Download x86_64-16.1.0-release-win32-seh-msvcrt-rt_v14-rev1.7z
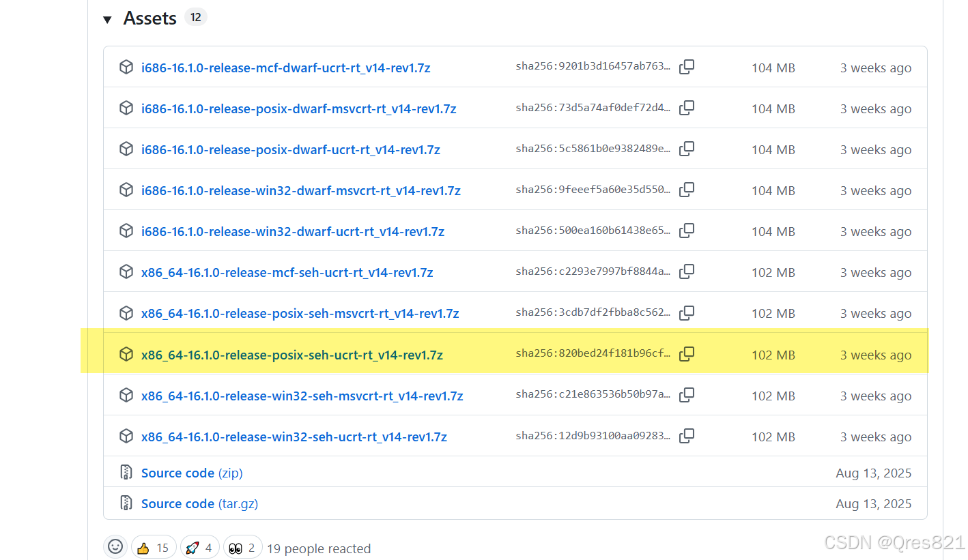Image resolution: width=968 pixels, height=560 pixels. point(302,396)
